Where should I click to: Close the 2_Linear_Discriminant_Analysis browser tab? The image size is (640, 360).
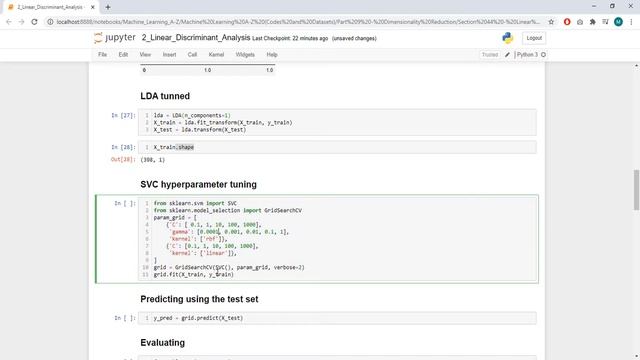(93, 7)
